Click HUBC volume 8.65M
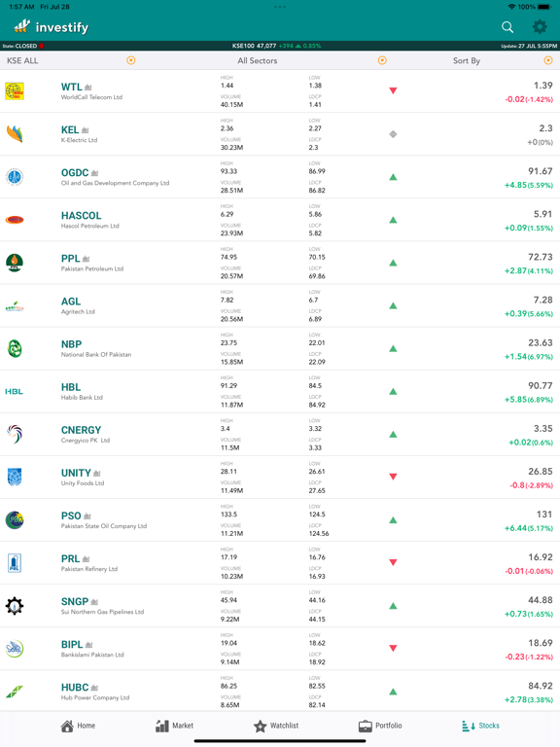The height and width of the screenshot is (747, 560). pyautogui.click(x=230, y=704)
